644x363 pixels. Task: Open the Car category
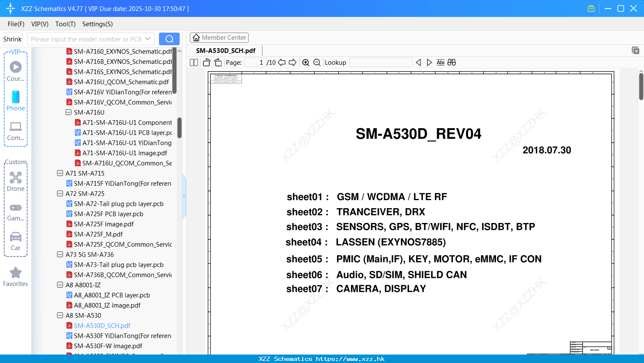click(16, 241)
